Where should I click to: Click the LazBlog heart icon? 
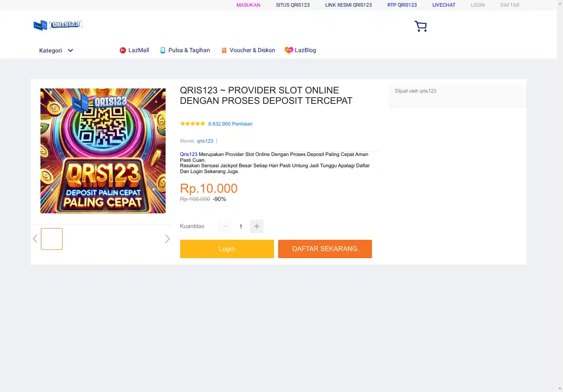[289, 50]
